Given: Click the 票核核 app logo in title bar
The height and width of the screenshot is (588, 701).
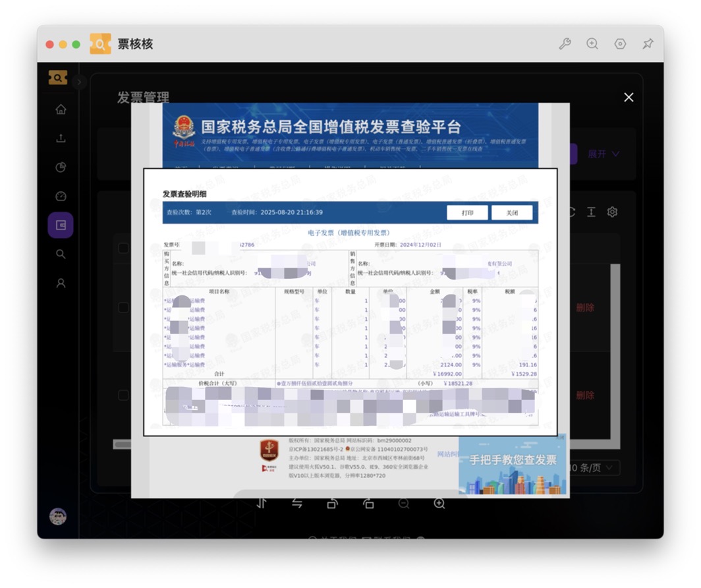Looking at the screenshot, I should point(100,44).
